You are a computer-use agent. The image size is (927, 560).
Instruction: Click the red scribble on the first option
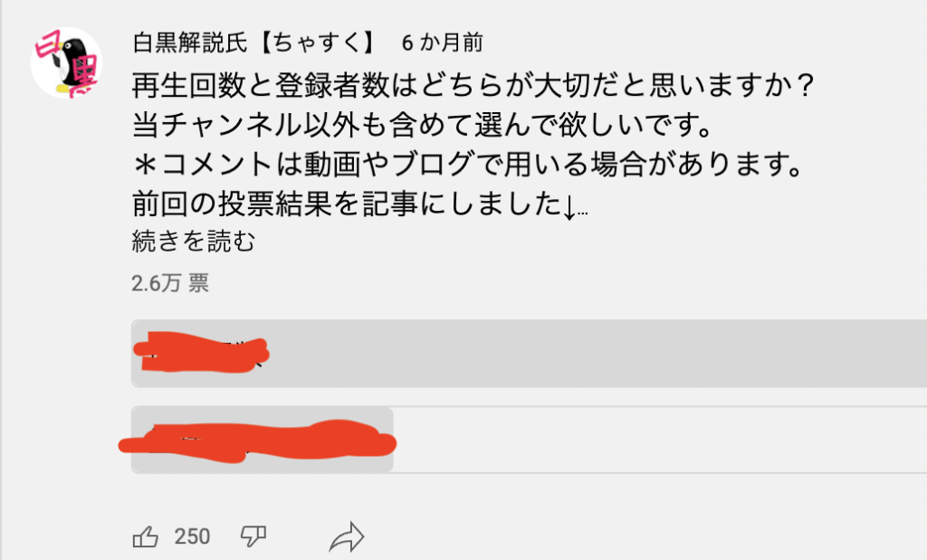coord(201,352)
